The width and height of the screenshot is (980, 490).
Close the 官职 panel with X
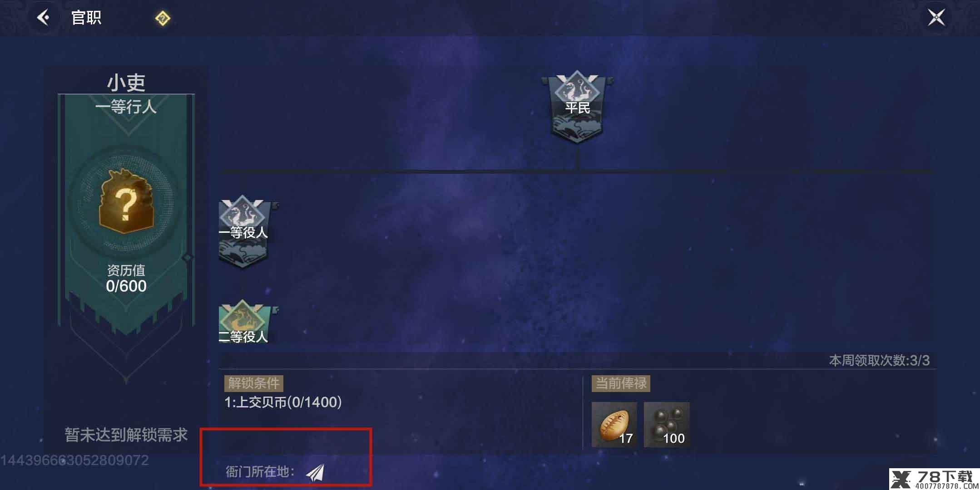[x=936, y=18]
